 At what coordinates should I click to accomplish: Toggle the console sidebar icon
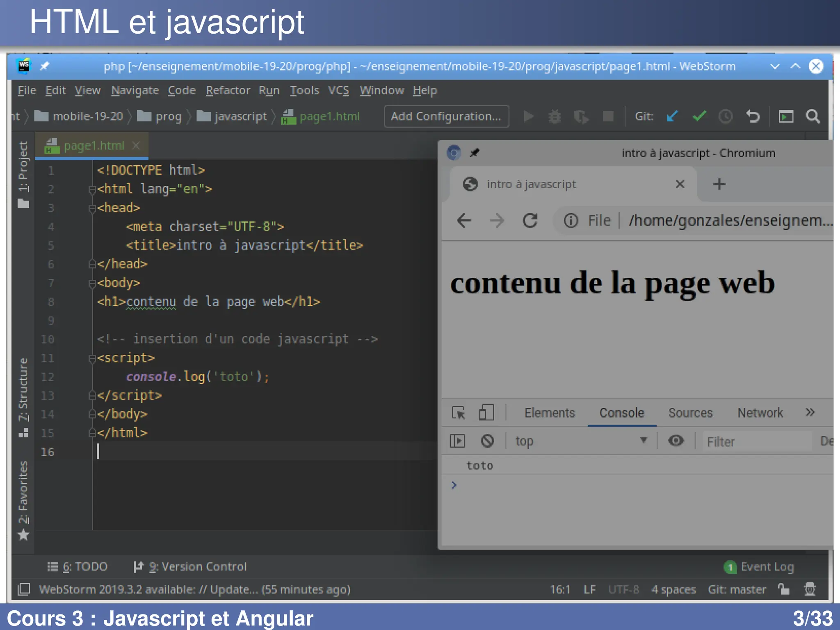tap(457, 441)
